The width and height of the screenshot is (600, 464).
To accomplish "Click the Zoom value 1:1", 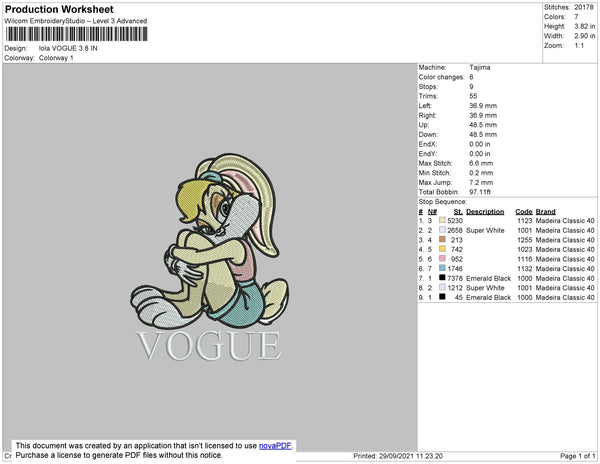I will click(x=579, y=46).
